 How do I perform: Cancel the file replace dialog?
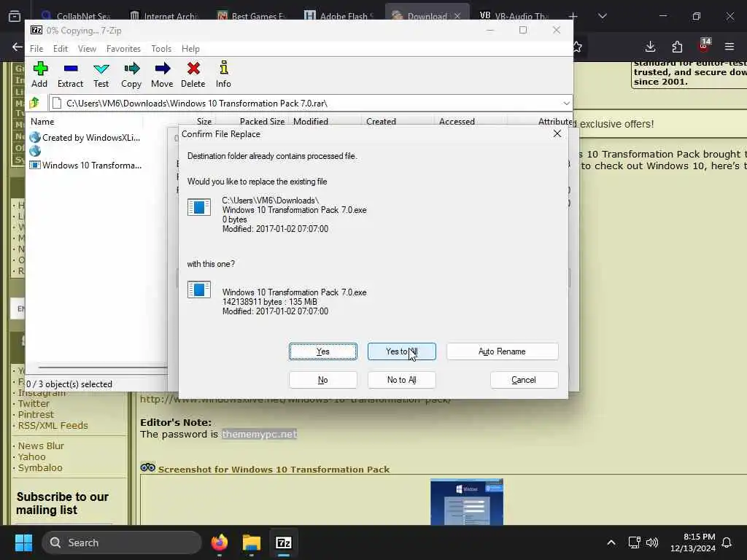[x=524, y=380]
